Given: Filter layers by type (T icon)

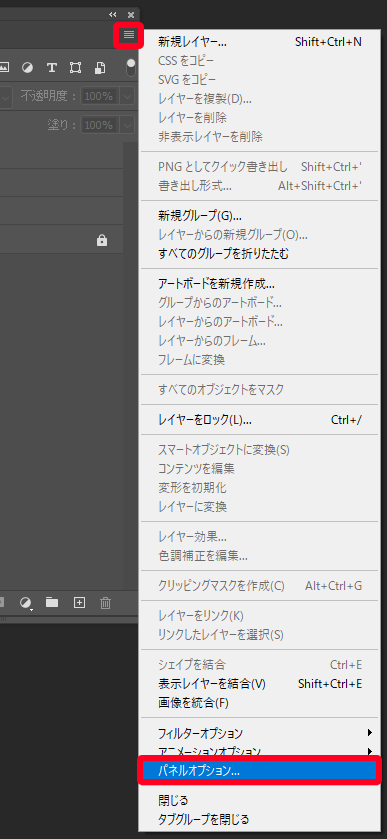Looking at the screenshot, I should click(x=51, y=67).
